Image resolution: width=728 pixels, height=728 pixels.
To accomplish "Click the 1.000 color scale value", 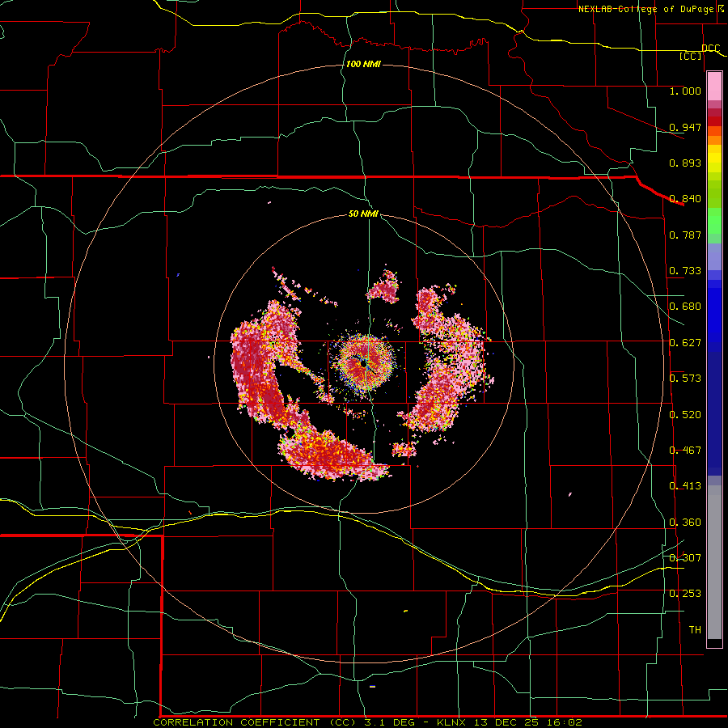I will pos(685,91).
